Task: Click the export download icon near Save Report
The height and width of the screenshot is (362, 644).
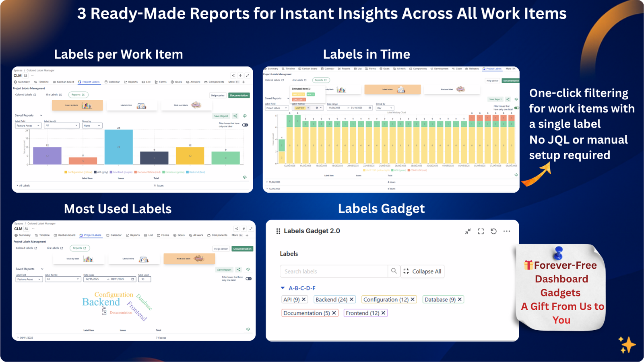Action: point(245,116)
